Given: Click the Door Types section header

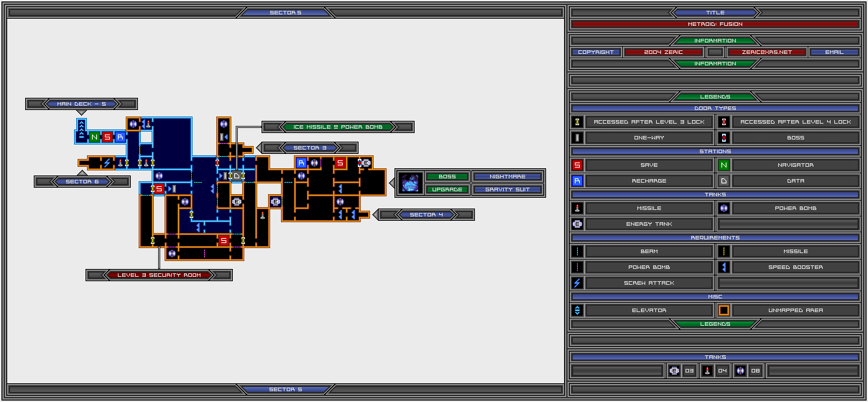Looking at the screenshot, I should pyautogui.click(x=715, y=109).
